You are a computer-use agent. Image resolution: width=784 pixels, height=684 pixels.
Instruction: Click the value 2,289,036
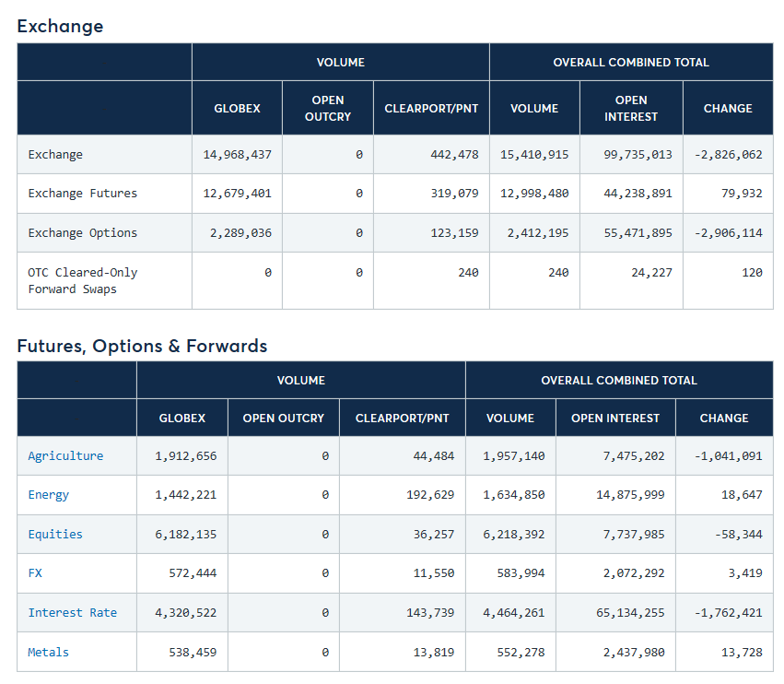point(240,232)
